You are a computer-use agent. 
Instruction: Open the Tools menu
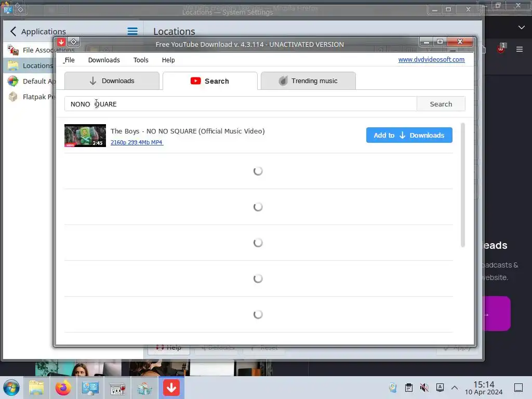click(141, 60)
